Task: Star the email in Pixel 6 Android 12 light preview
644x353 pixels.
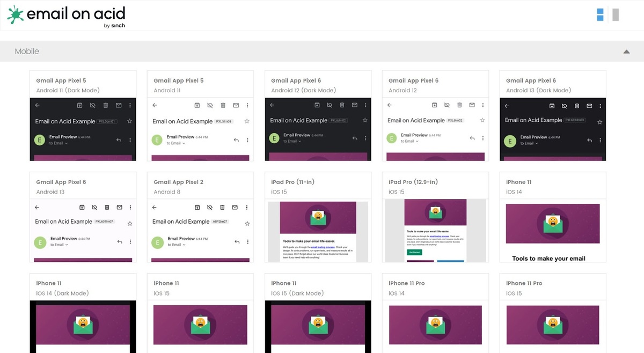Action: tap(482, 120)
